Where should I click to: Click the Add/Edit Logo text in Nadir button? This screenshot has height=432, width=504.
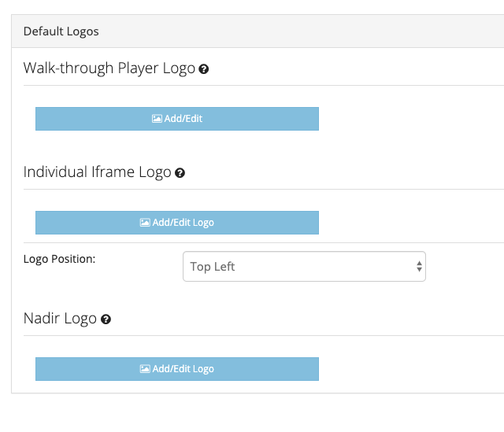(183, 369)
